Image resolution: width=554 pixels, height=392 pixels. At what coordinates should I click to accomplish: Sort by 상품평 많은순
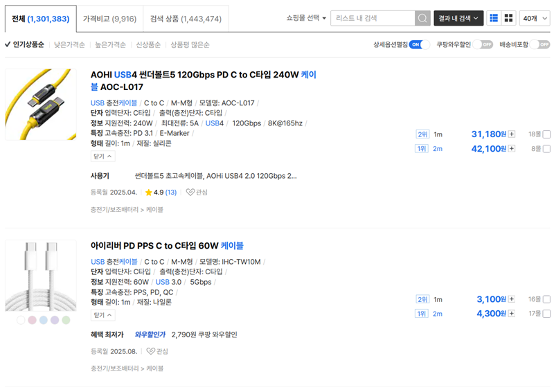tap(190, 45)
